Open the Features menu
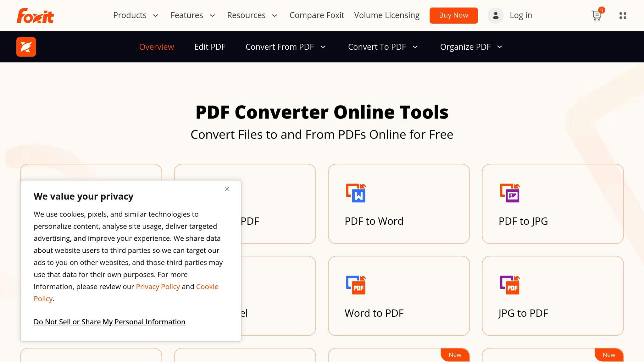 click(187, 15)
